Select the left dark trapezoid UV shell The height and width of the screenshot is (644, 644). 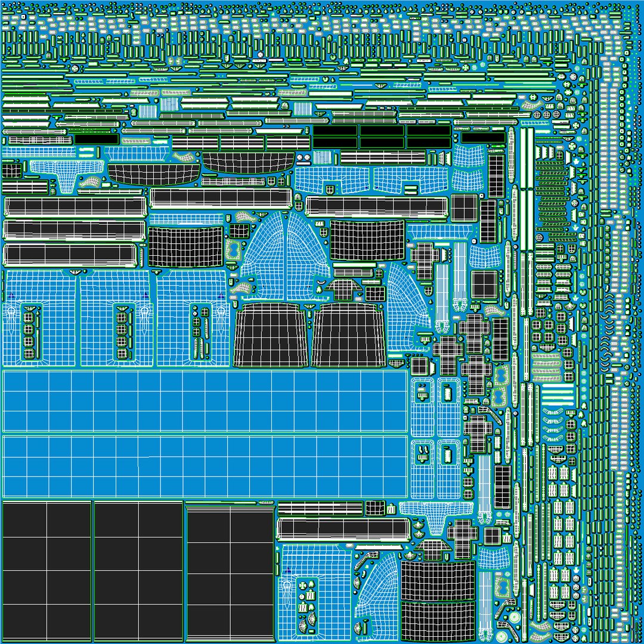click(271, 335)
